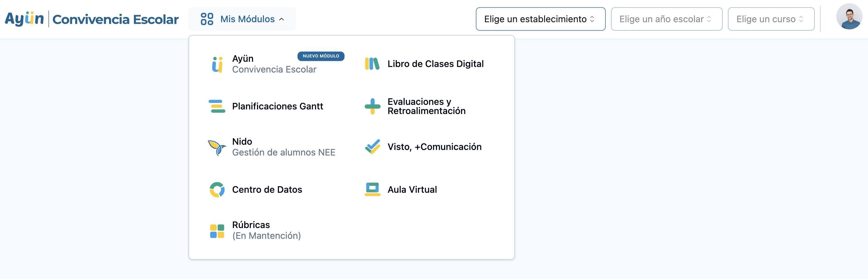Click the Libro de Clases Digital icon
The height and width of the screenshot is (279, 868).
point(372,64)
